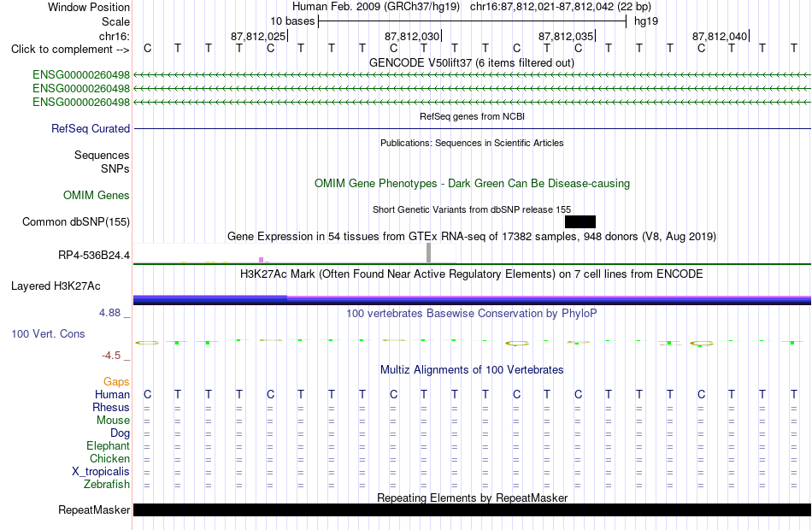The height and width of the screenshot is (530, 812).
Task: Click the 'Gene Expression in 54 tissues' title
Action: [x=472, y=236]
